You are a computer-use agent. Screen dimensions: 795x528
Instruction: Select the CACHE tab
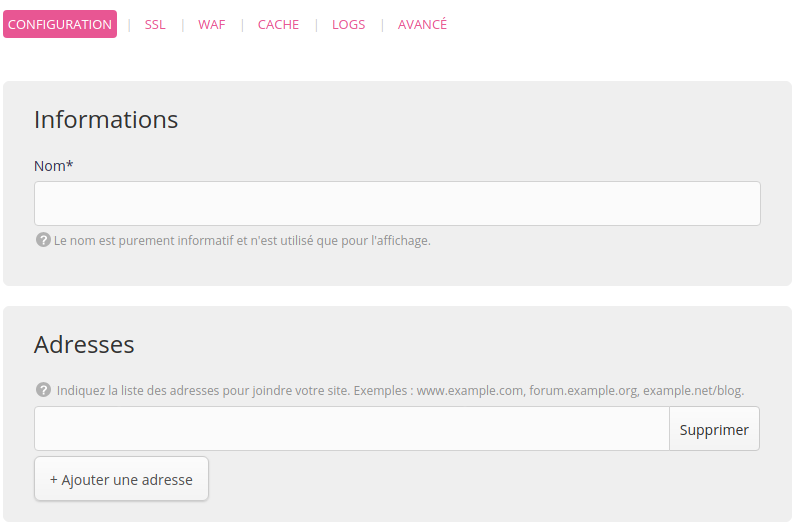point(278,24)
